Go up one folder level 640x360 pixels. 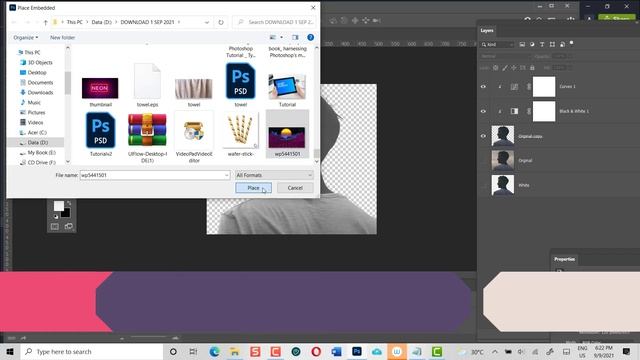point(45,22)
